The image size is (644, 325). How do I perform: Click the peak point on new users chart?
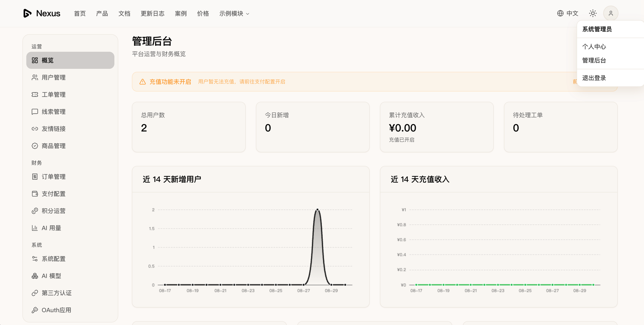coord(317,210)
